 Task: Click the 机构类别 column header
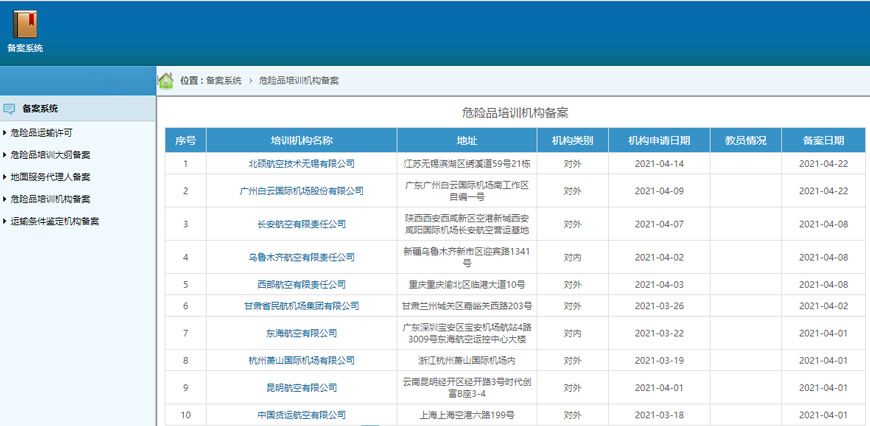[x=572, y=140]
